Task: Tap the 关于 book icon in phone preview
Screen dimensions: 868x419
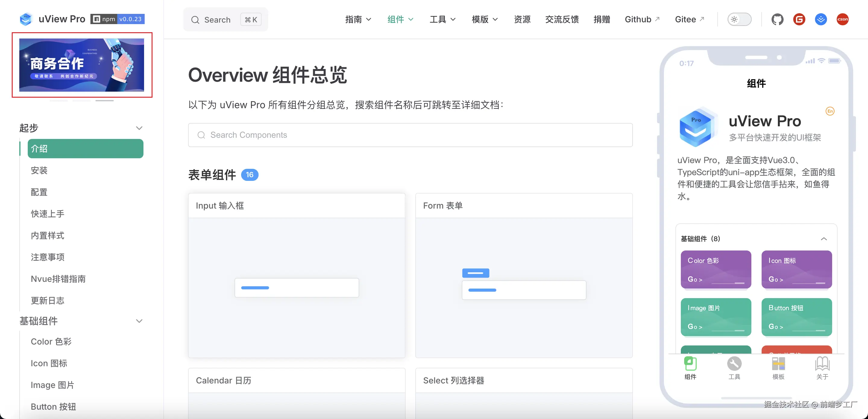Action: tap(822, 364)
